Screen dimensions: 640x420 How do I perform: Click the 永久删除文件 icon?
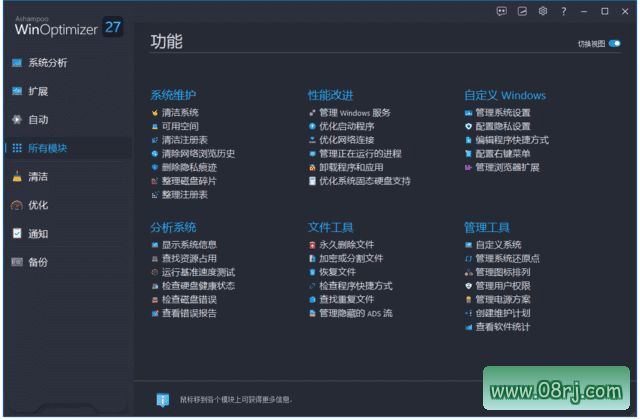tap(312, 245)
